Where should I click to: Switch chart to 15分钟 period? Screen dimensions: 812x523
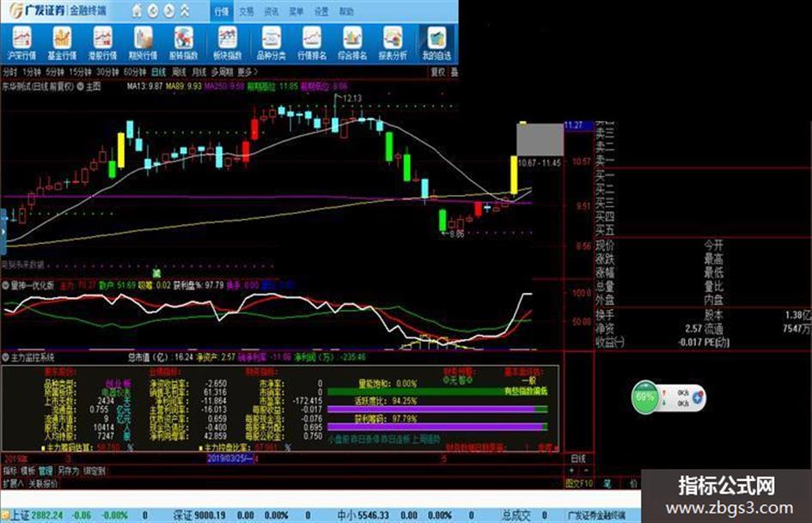pyautogui.click(x=80, y=72)
